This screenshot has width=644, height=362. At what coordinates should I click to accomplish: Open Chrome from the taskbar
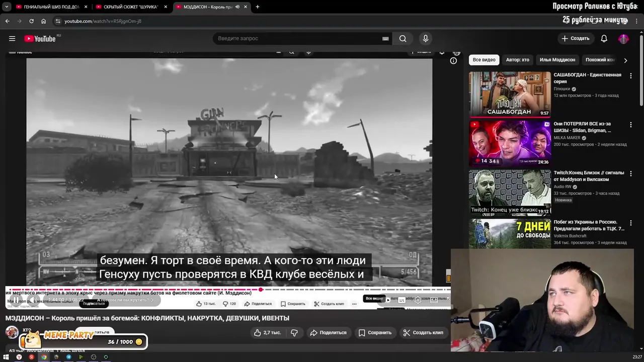tap(44, 357)
